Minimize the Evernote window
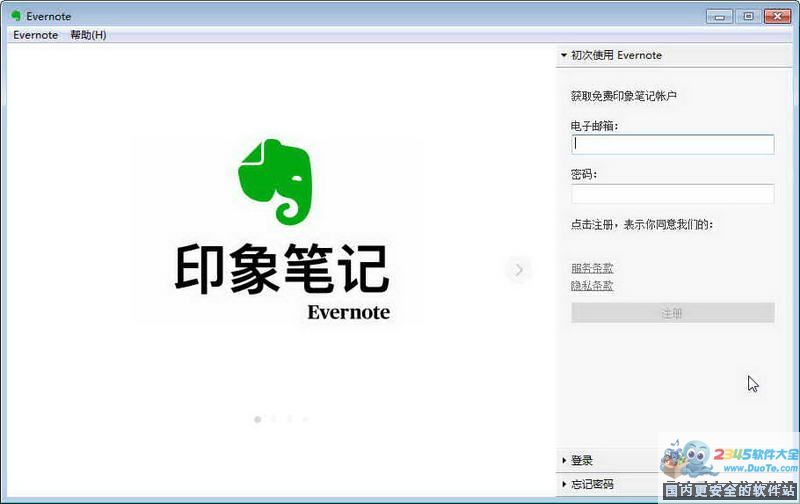 point(719,16)
